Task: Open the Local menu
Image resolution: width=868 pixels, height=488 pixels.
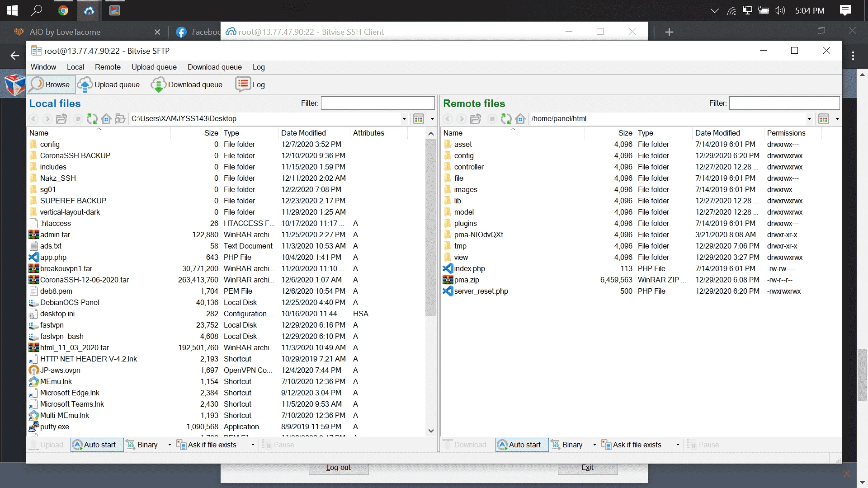Action: click(75, 67)
